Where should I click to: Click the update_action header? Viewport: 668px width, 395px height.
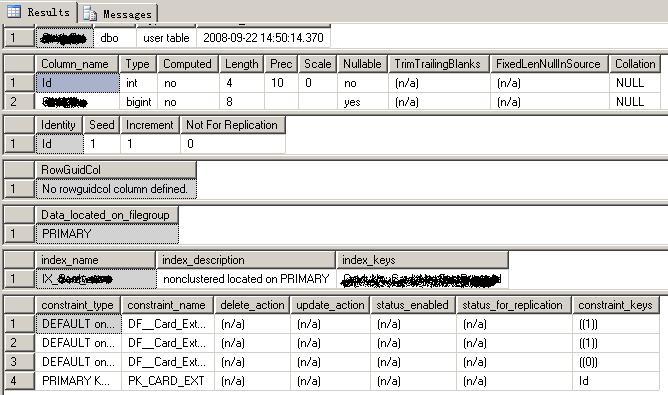pos(330,305)
